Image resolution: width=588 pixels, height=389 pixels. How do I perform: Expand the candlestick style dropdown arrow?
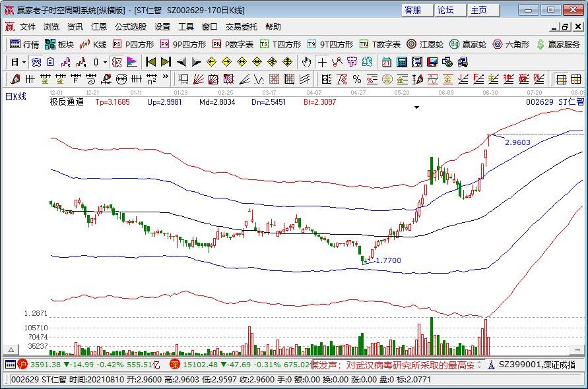click(x=105, y=62)
